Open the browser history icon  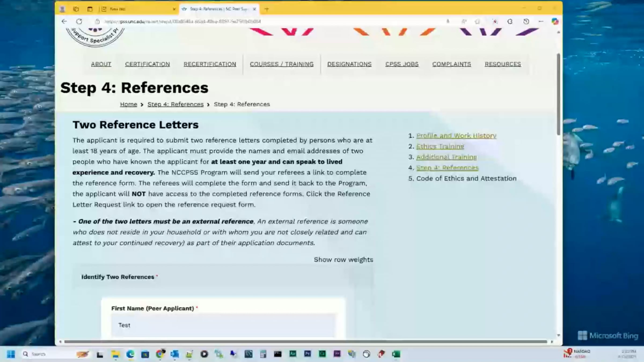coord(526,21)
